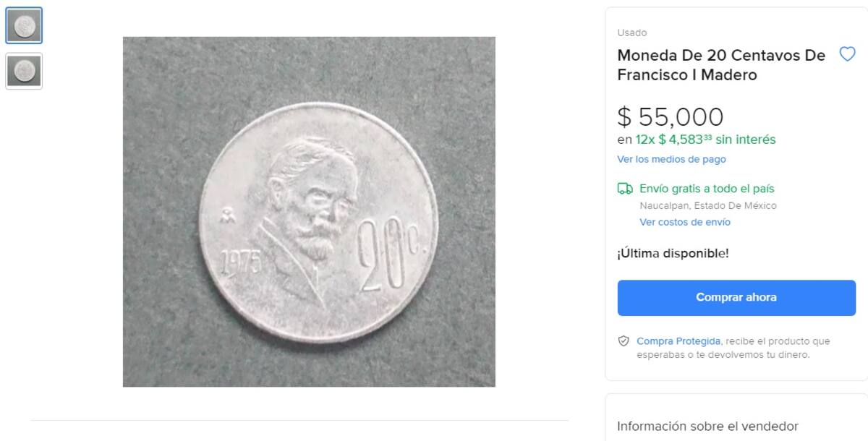This screenshot has height=441, width=868.
Task: Follow the "Ver costos de envío" link
Action: [x=684, y=222]
